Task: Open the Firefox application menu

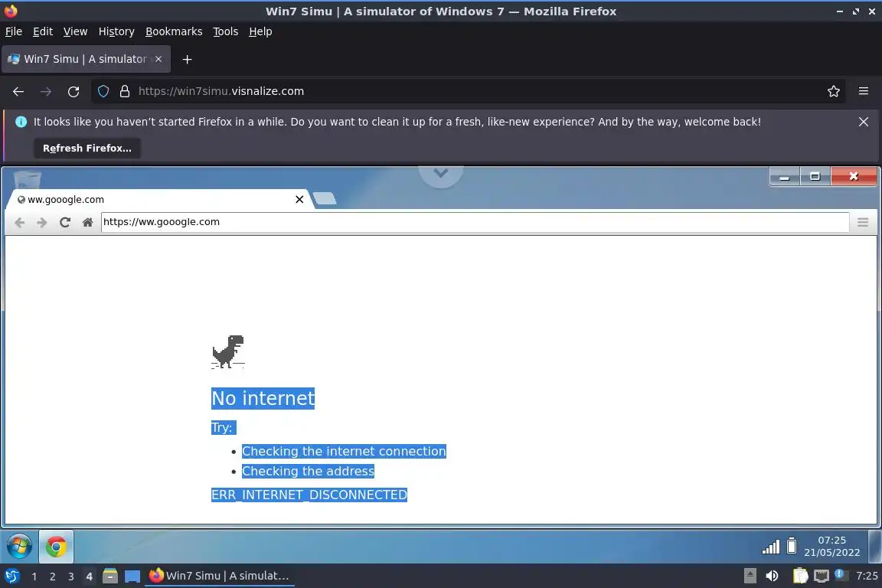Action: [864, 91]
